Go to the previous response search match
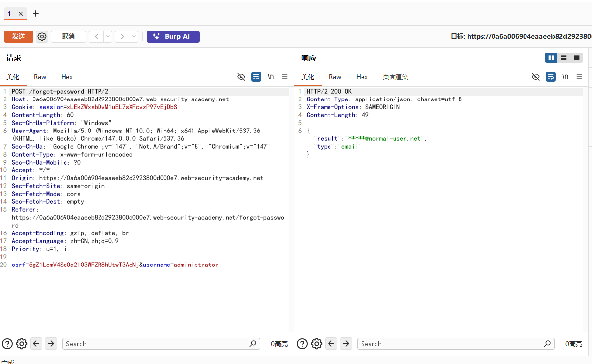 pyautogui.click(x=331, y=344)
